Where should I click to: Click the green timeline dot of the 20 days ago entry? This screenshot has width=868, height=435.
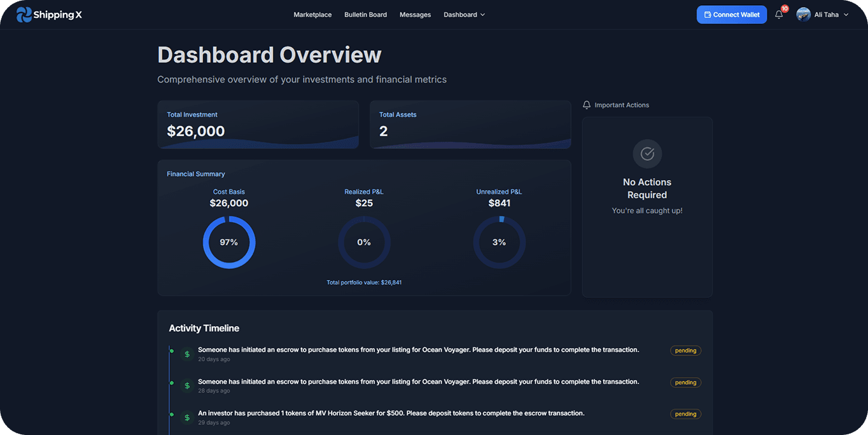(171, 351)
